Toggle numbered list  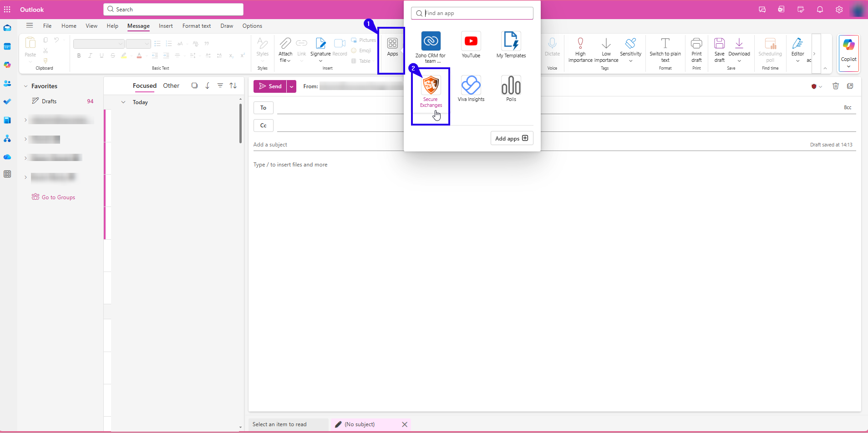click(169, 44)
